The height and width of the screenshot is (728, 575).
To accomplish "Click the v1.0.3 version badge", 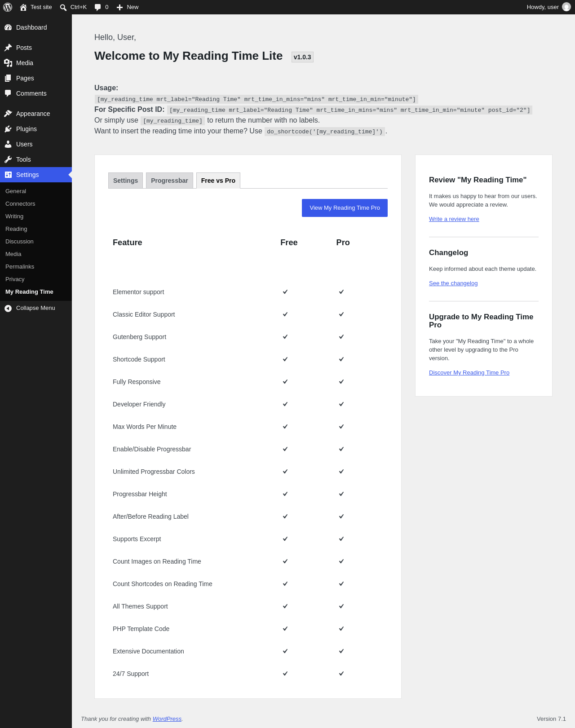I will coord(302,57).
